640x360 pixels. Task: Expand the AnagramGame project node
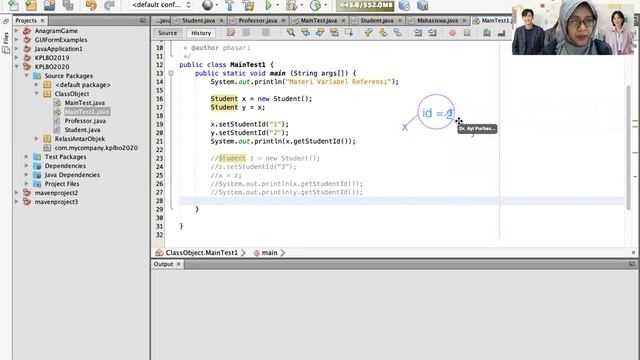coord(17,31)
